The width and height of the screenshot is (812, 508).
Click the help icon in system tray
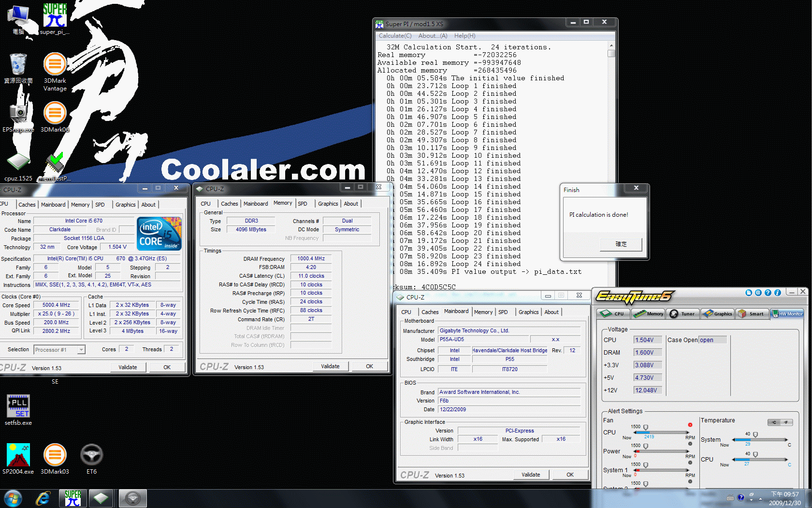740,498
